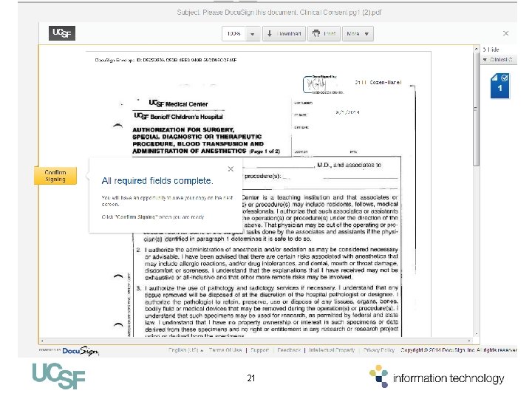Click the horizontal scroll left arrow
This screenshot has width=532, height=399.
(42, 341)
